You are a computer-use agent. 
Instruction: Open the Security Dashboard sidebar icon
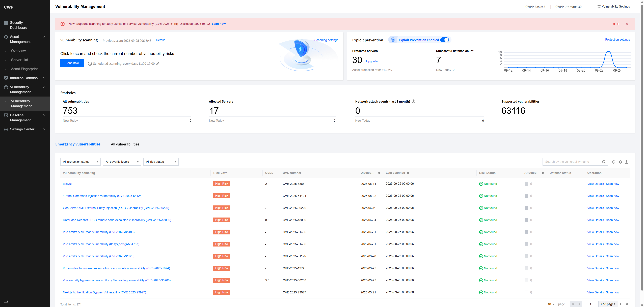click(6, 23)
